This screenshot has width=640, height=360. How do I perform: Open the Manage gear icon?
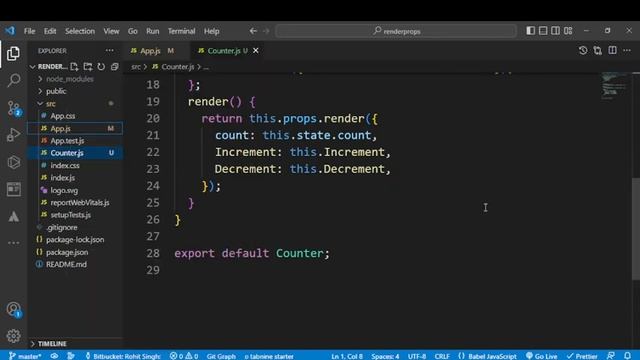(x=13, y=336)
